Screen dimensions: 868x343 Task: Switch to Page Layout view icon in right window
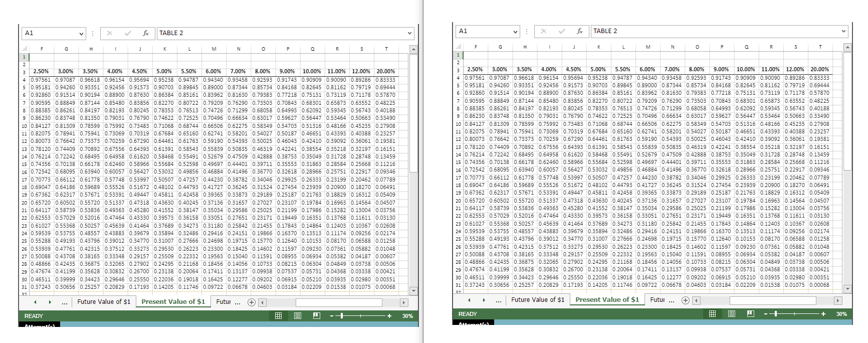point(731,313)
